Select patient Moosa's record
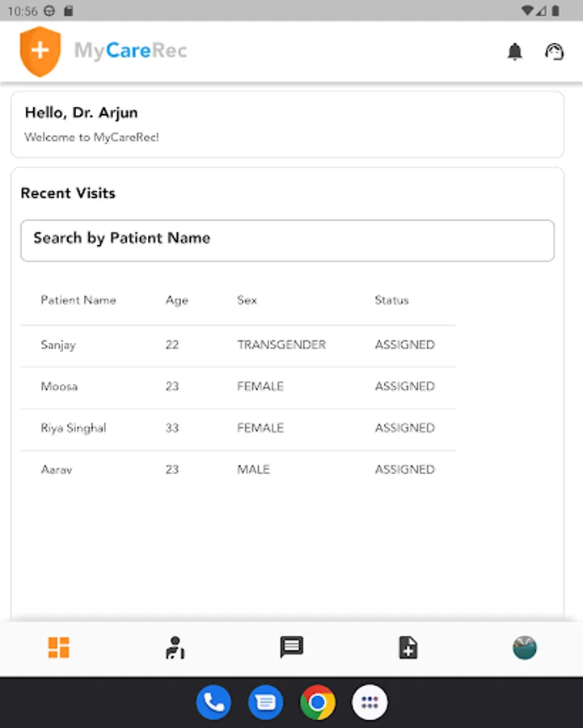 click(238, 387)
